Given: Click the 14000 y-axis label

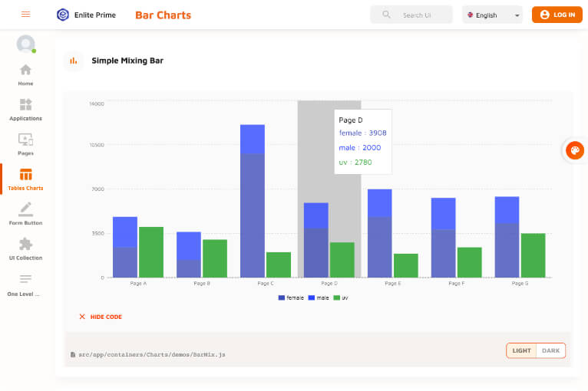Looking at the screenshot, I should 97,103.
